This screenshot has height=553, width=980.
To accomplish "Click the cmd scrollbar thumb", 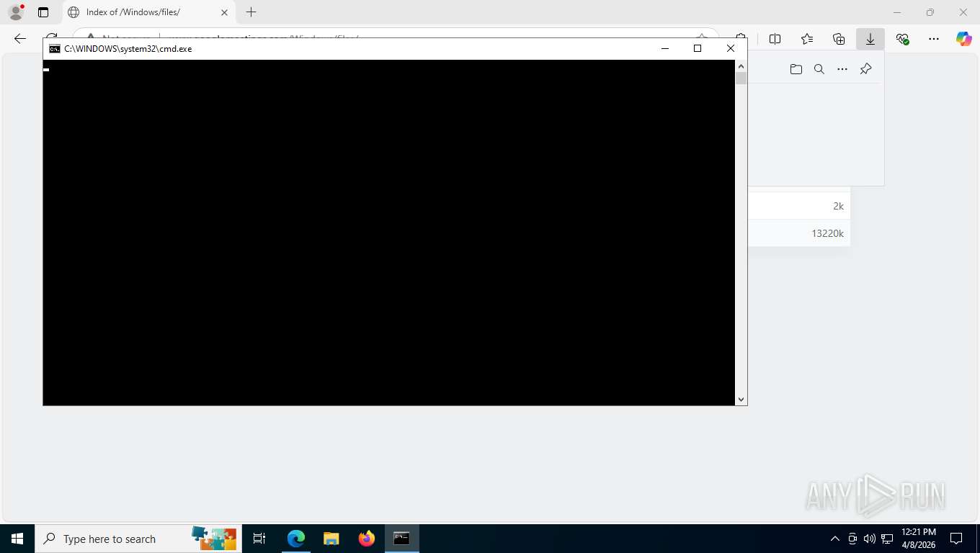I will (741, 78).
